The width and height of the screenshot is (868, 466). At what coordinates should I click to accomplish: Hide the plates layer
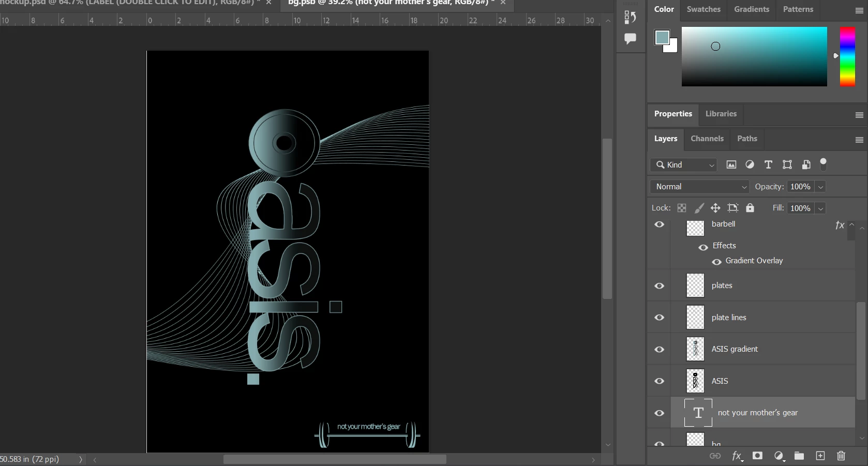(660, 286)
